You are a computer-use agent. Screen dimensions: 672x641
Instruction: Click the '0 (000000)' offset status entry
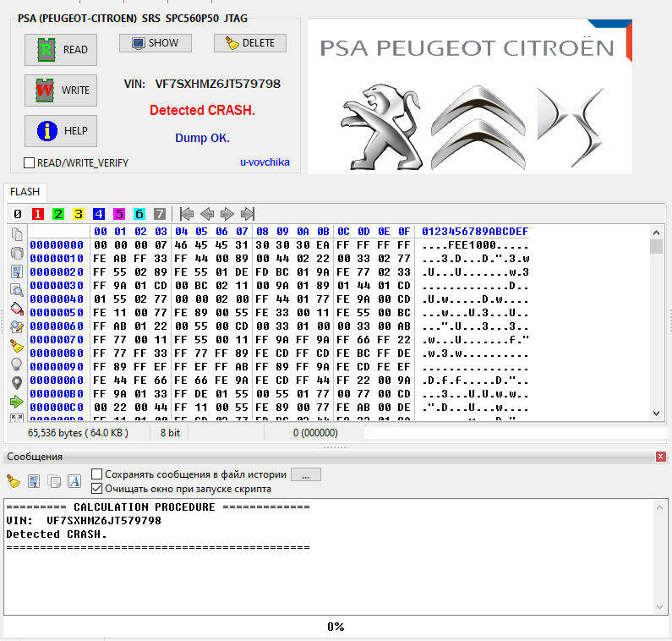coord(315,433)
